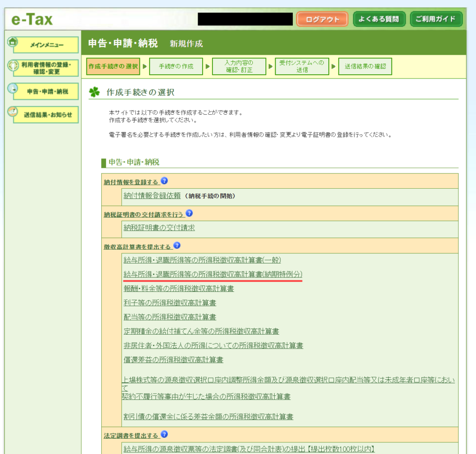Click 法定調書を提出する heading link
Screen dimensions: 476x454
click(x=131, y=435)
